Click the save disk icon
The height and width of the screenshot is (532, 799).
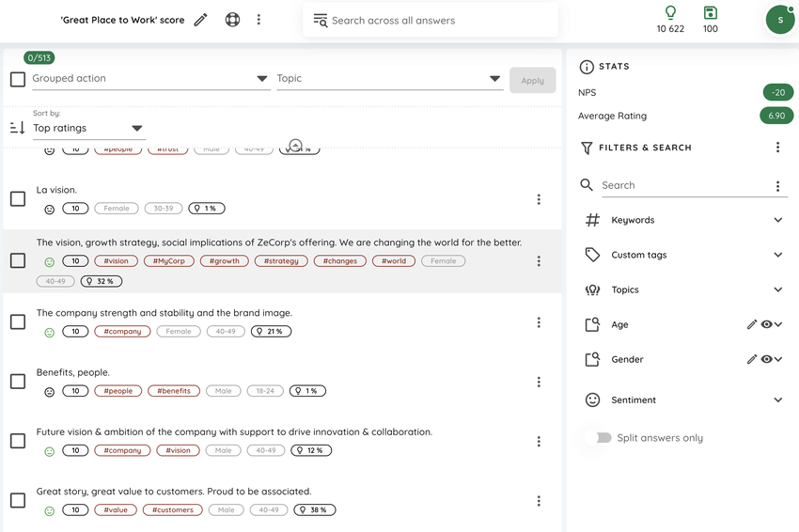point(710,13)
